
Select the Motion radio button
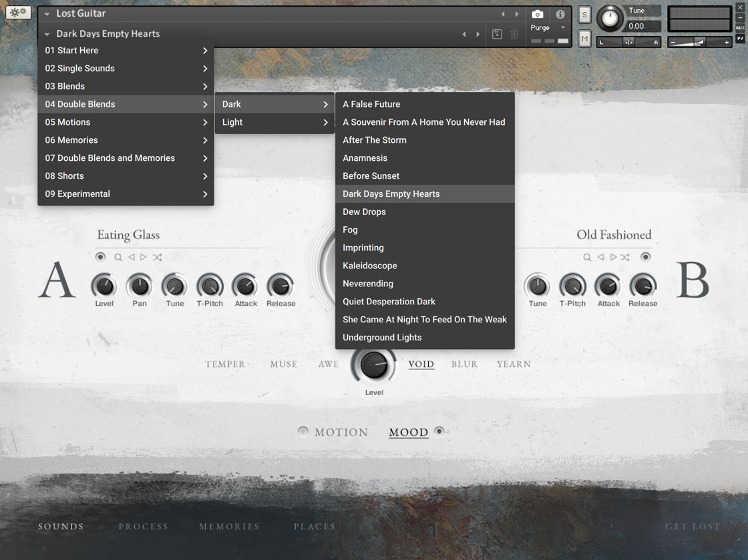pyautogui.click(x=303, y=432)
